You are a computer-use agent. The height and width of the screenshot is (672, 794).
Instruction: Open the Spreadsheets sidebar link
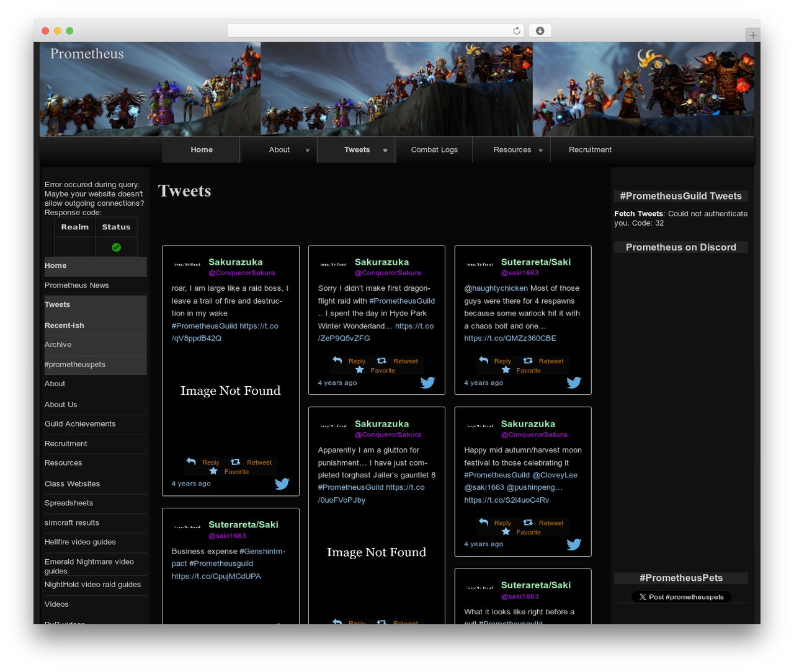(69, 503)
